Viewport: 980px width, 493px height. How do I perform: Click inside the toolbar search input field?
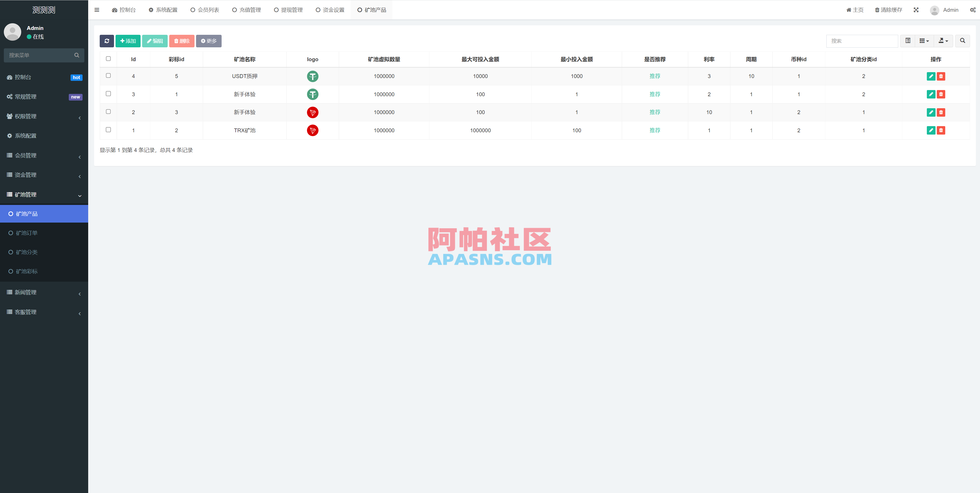(x=862, y=41)
